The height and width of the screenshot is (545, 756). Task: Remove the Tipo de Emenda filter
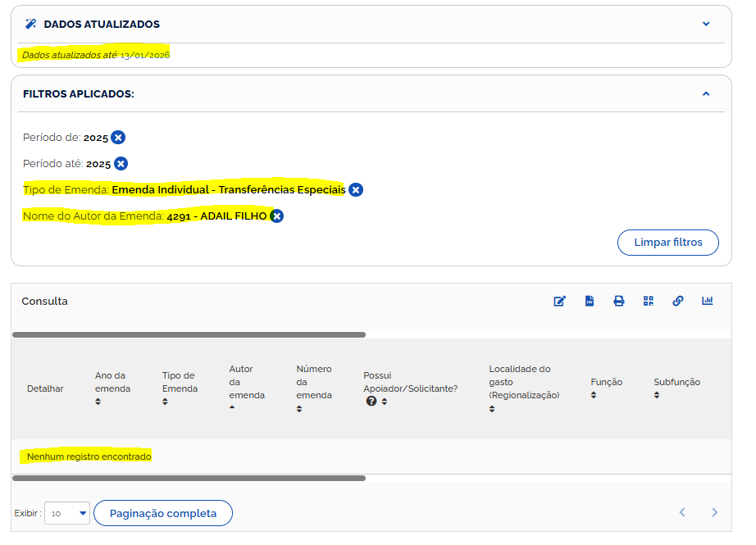coord(355,190)
